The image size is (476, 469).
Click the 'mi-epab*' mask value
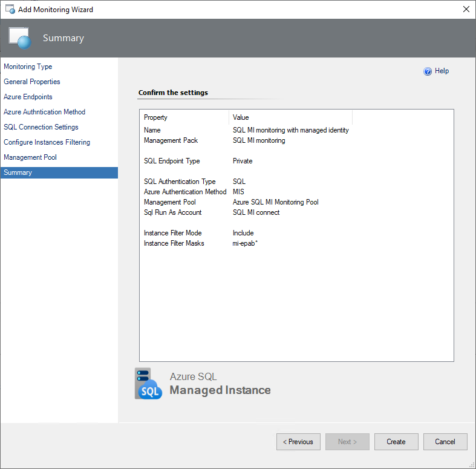pyautogui.click(x=245, y=243)
